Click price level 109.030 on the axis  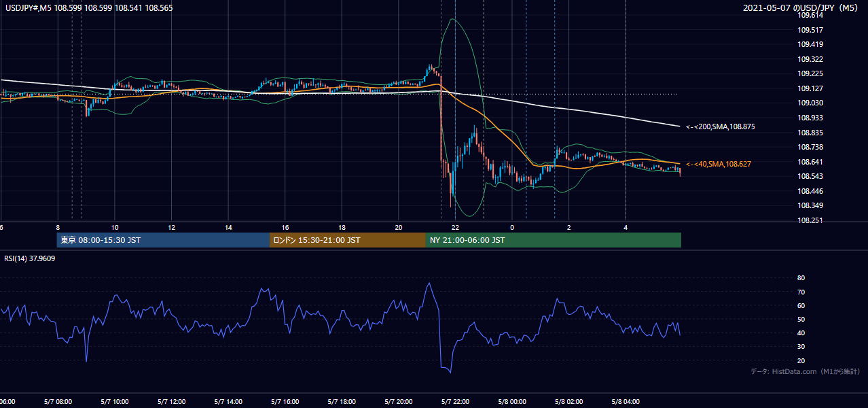tap(810, 103)
